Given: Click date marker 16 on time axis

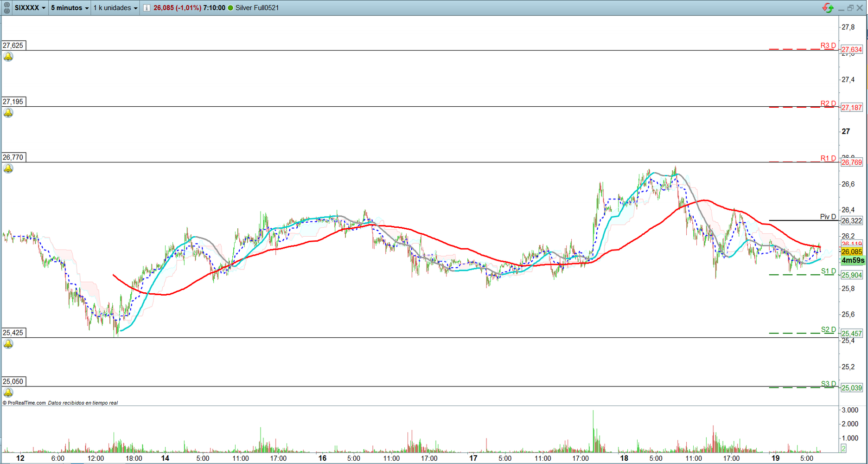Looking at the screenshot, I should click(322, 458).
